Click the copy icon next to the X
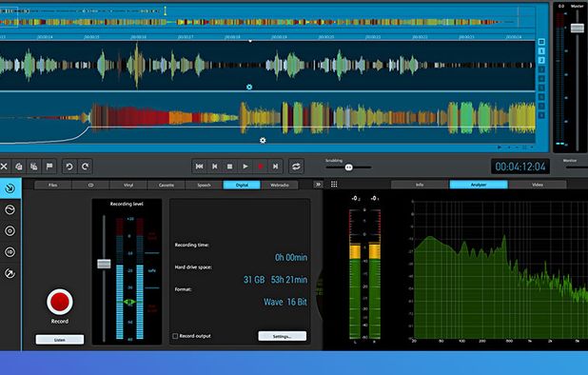This screenshot has width=588, height=375. [x=19, y=167]
